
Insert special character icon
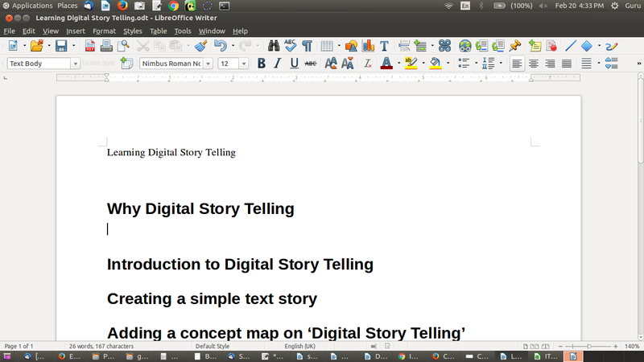click(x=444, y=46)
